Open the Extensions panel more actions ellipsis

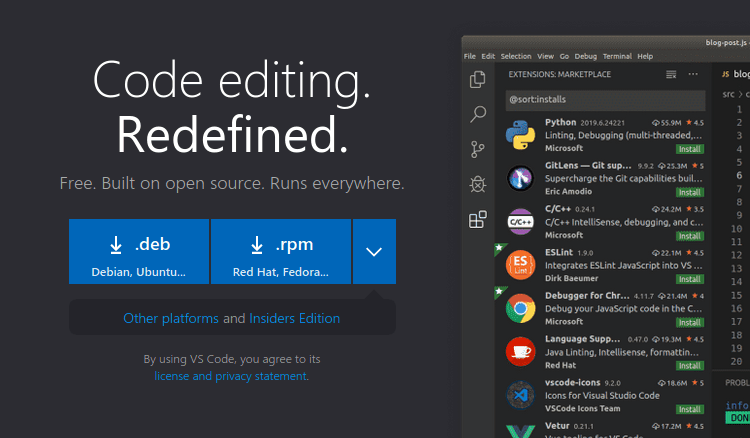coord(693,74)
